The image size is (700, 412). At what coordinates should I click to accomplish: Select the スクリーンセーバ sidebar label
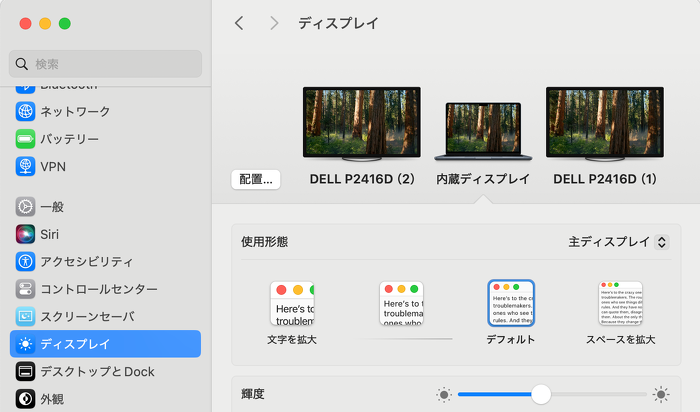pos(88,316)
